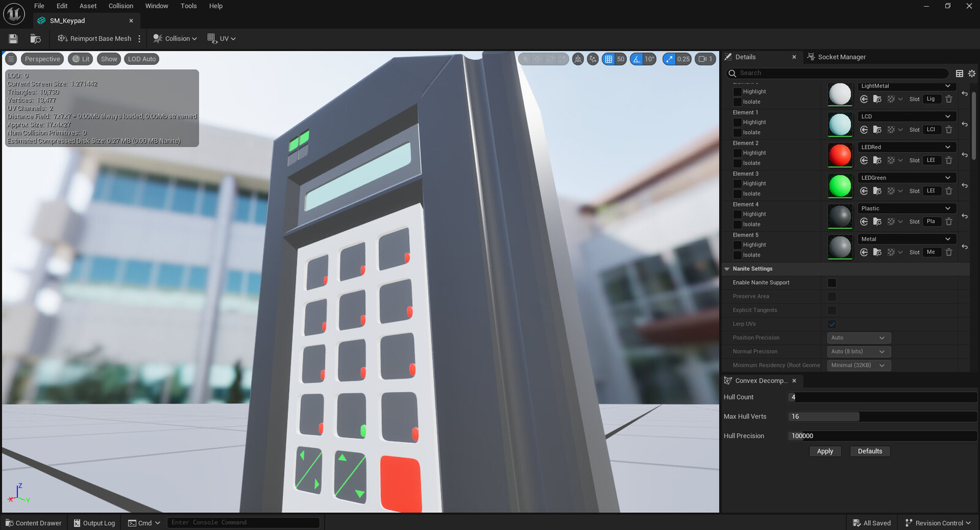This screenshot has height=530, width=980.
Task: Open the Collision menu in menu bar
Action: point(121,6)
